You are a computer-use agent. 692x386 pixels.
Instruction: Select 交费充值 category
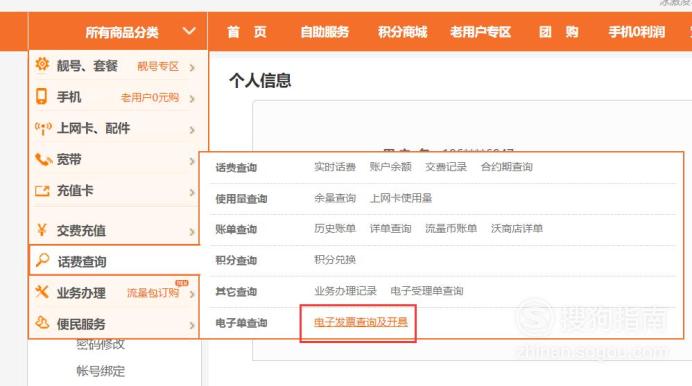[81, 230]
